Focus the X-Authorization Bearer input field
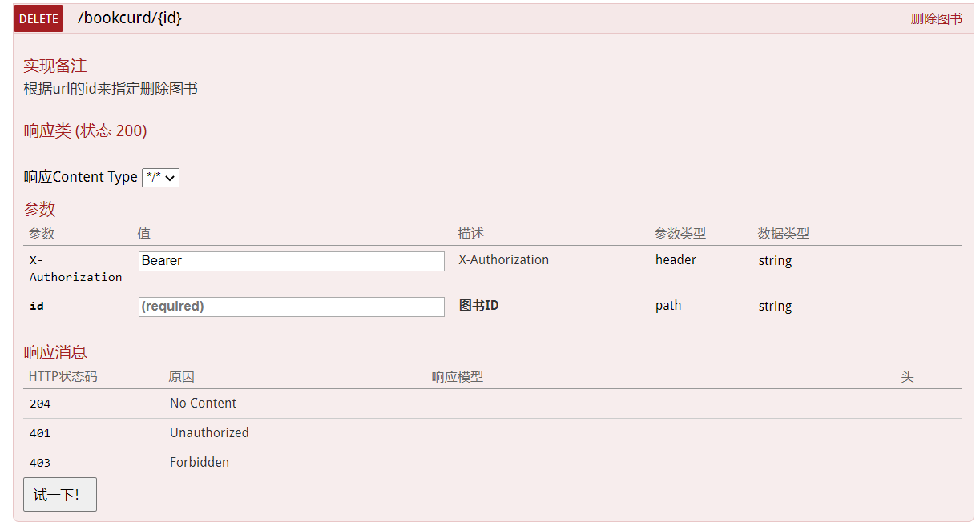 point(292,261)
